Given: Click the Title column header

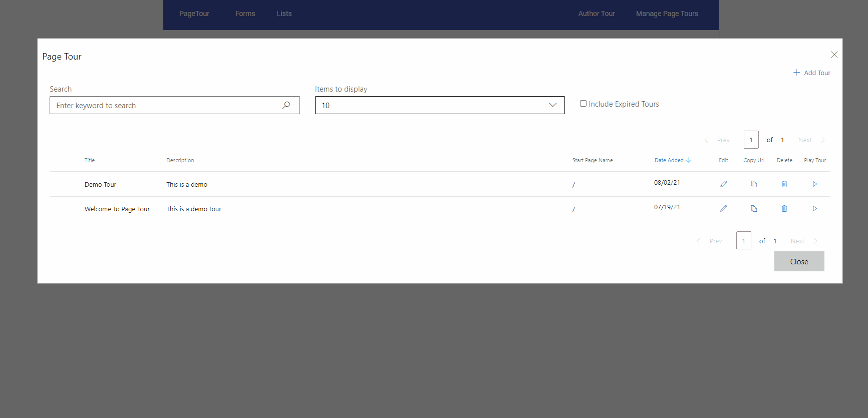Looking at the screenshot, I should click(90, 160).
